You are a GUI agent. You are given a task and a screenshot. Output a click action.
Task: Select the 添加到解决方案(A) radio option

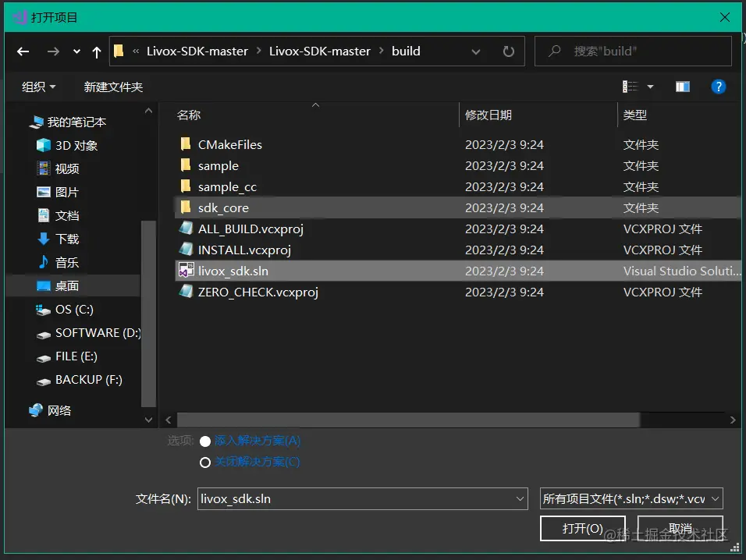click(205, 441)
